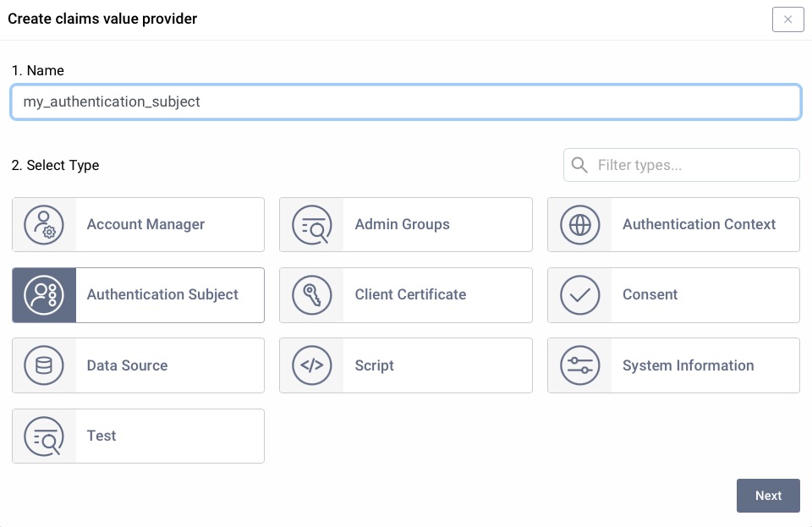
Task: Click the Next button
Action: coord(768,496)
